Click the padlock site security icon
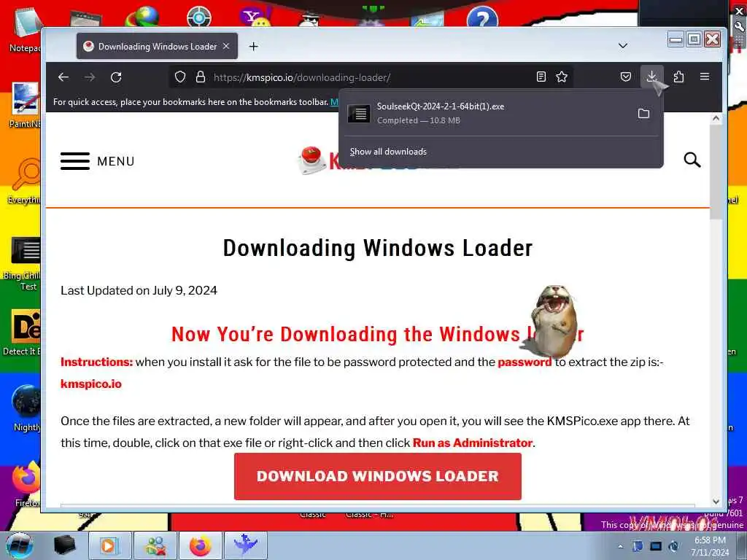The image size is (747, 560). coord(201,77)
